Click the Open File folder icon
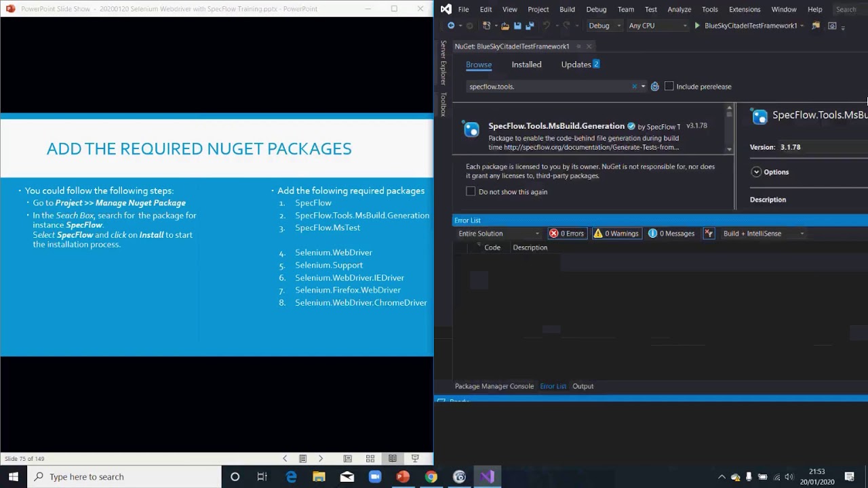 pyautogui.click(x=505, y=26)
